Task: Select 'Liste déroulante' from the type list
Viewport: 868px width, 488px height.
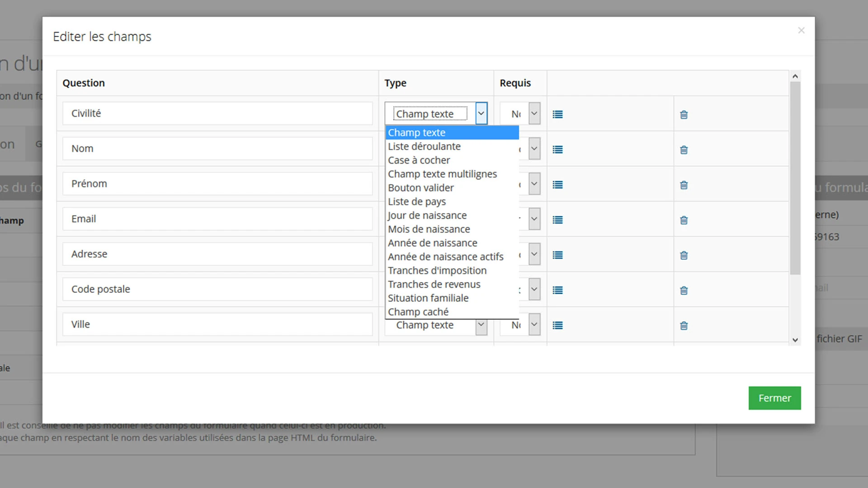Action: [424, 146]
